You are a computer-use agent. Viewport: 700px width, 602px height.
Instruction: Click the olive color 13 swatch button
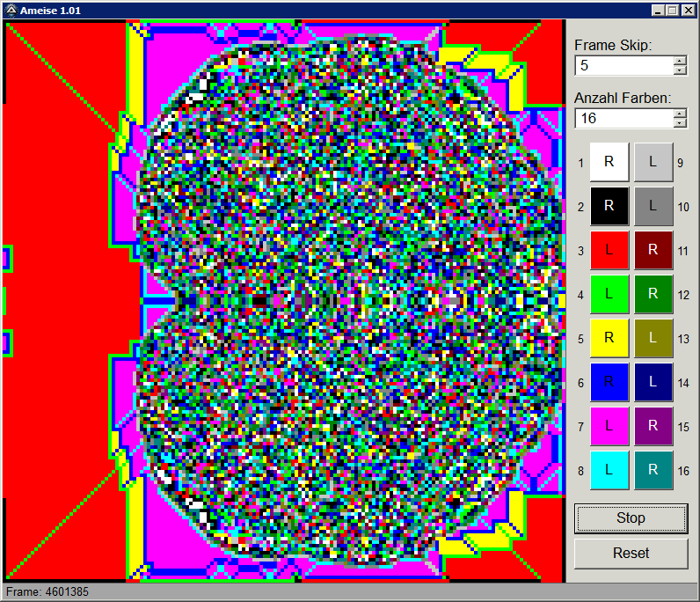(653, 338)
